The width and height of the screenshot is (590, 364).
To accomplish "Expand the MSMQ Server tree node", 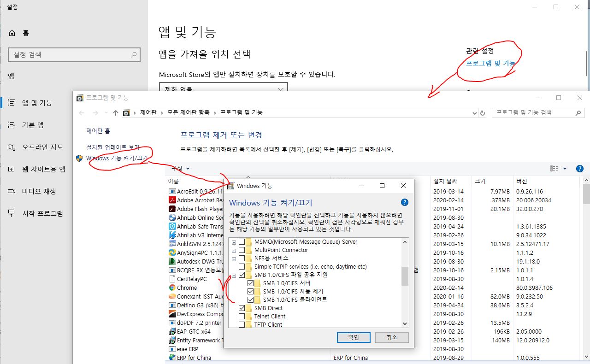I will (234, 242).
